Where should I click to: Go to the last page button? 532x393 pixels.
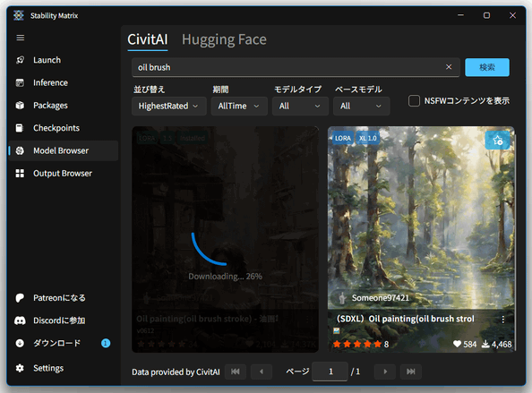pos(410,372)
